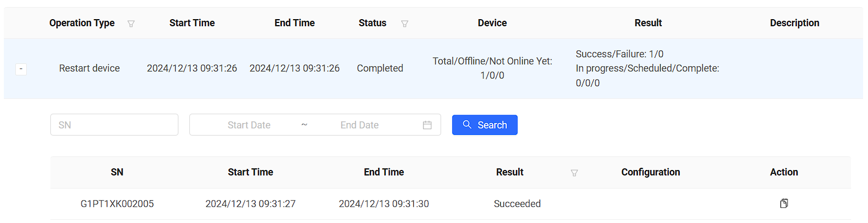Screen dimensions: 868x223
Task: Open the Start Date picker field
Action: tap(249, 125)
